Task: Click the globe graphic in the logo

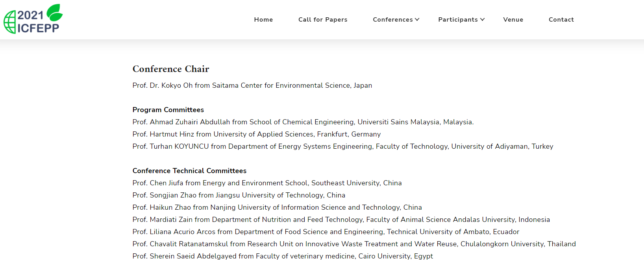Action: [x=10, y=22]
